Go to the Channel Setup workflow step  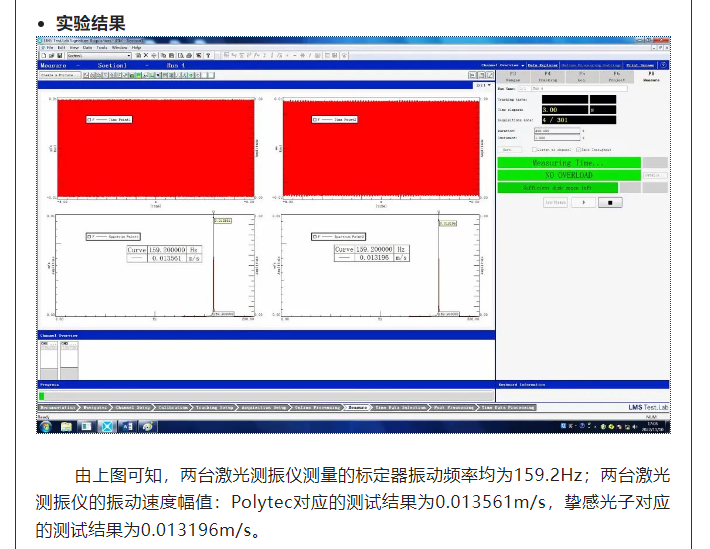coord(133,408)
